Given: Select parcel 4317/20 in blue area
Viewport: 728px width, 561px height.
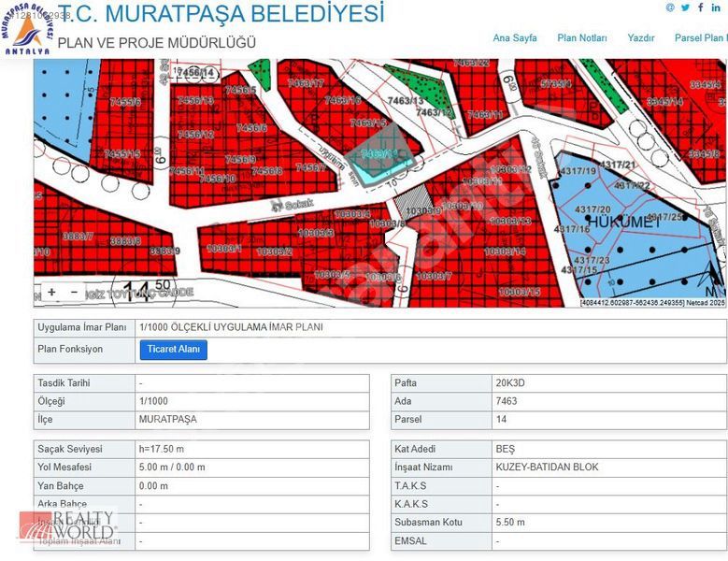Looking at the screenshot, I should click(593, 209).
